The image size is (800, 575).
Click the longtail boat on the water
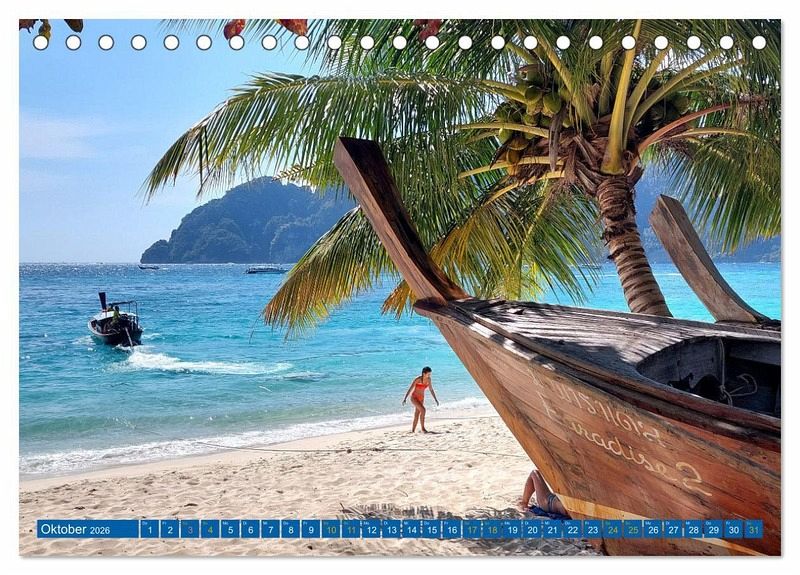(115, 327)
